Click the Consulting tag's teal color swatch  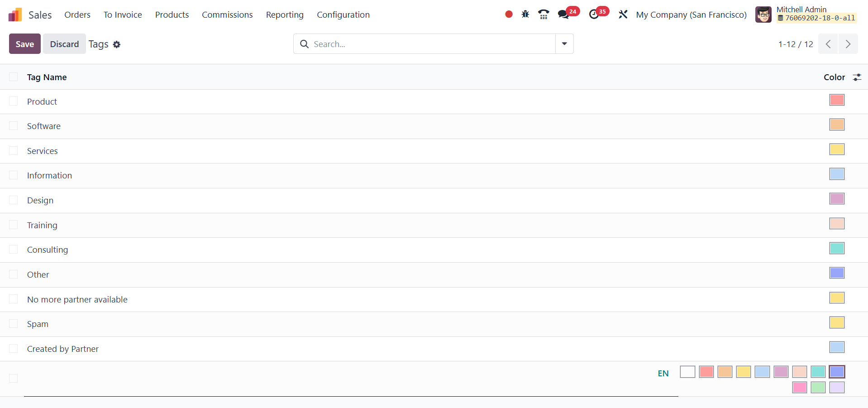point(837,248)
